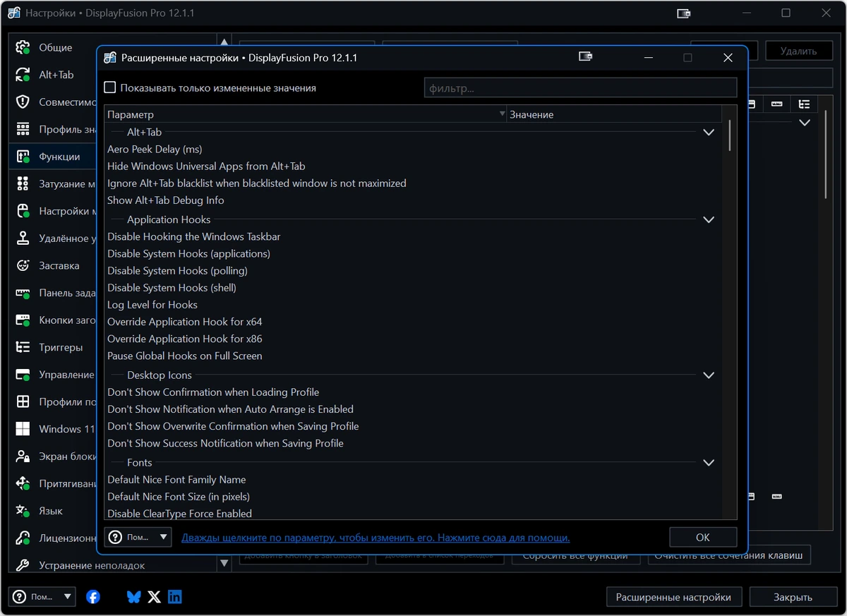847x616 pixels.
Task: Click the Значение column header
Action: pos(614,114)
